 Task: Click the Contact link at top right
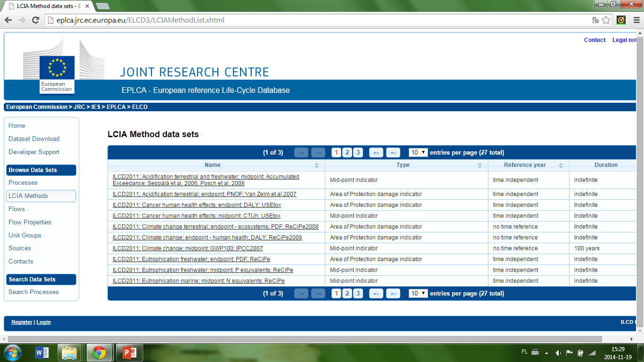[x=594, y=40]
